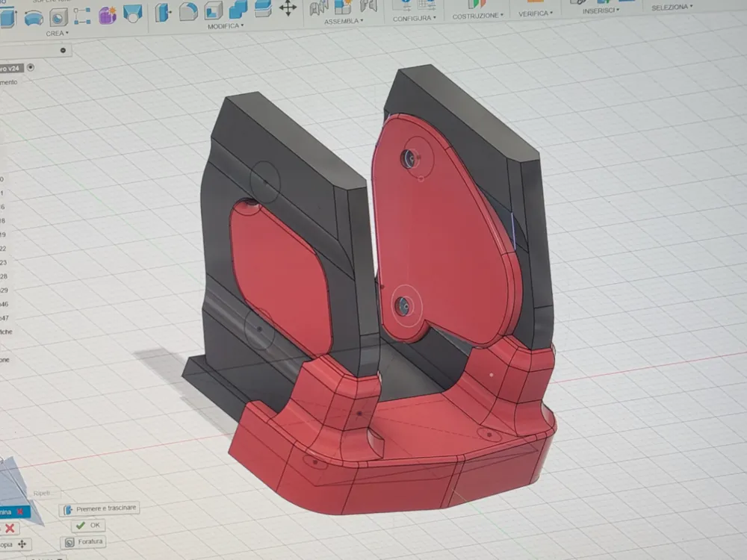Select the Combine bodies tool icon

click(238, 8)
